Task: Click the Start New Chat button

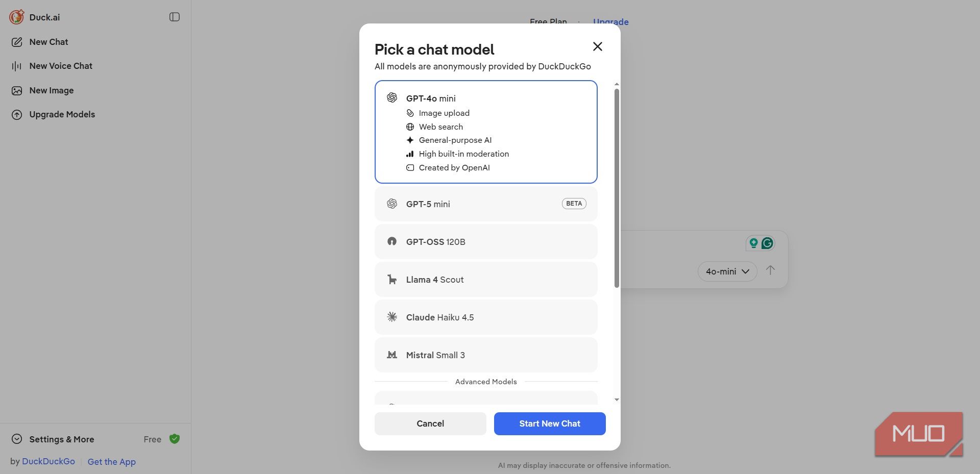Action: tap(550, 423)
